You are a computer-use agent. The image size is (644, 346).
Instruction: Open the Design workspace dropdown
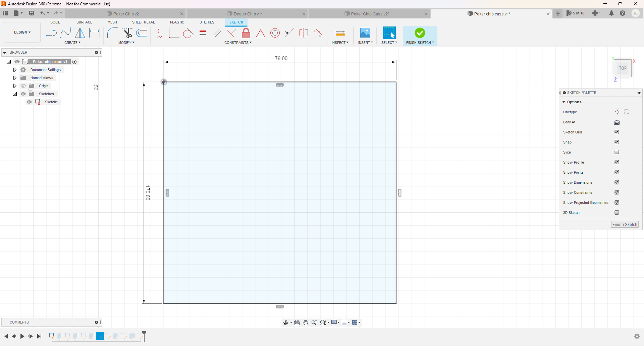(x=22, y=32)
